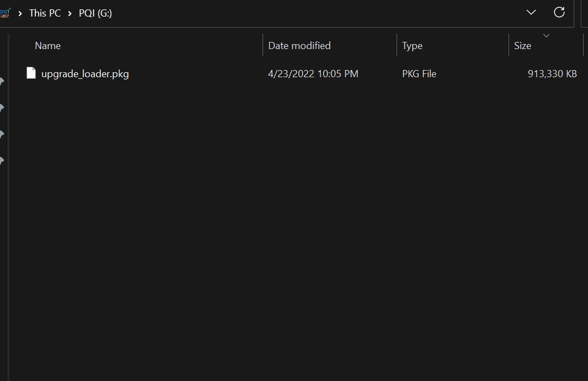
Task: Click the 913,330 KB size cell
Action: coord(552,74)
